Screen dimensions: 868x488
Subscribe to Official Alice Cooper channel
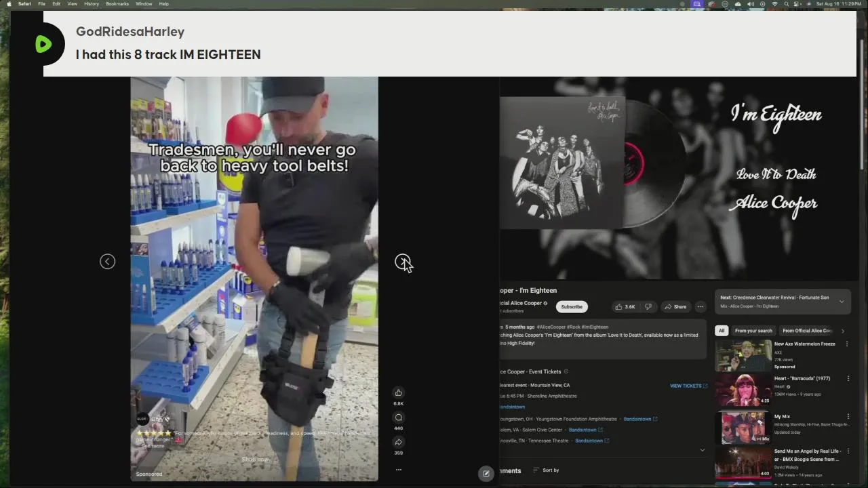[572, 306]
